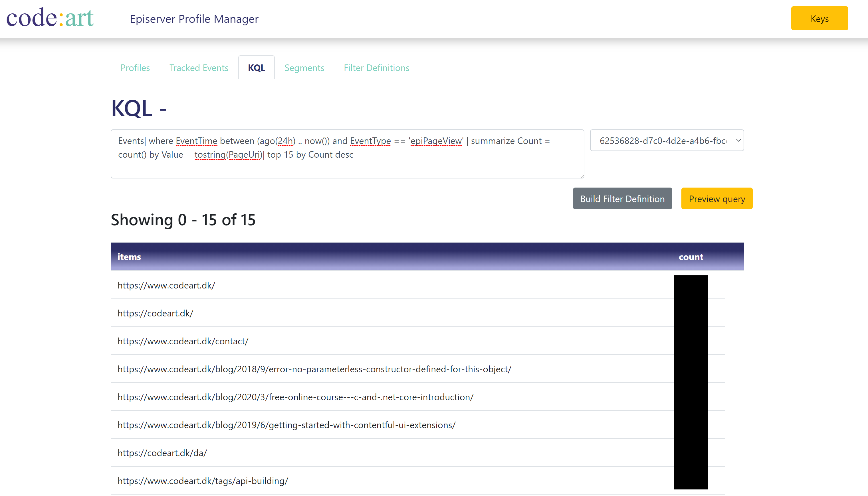Click the count column header
This screenshot has height=496, width=868.
(691, 257)
